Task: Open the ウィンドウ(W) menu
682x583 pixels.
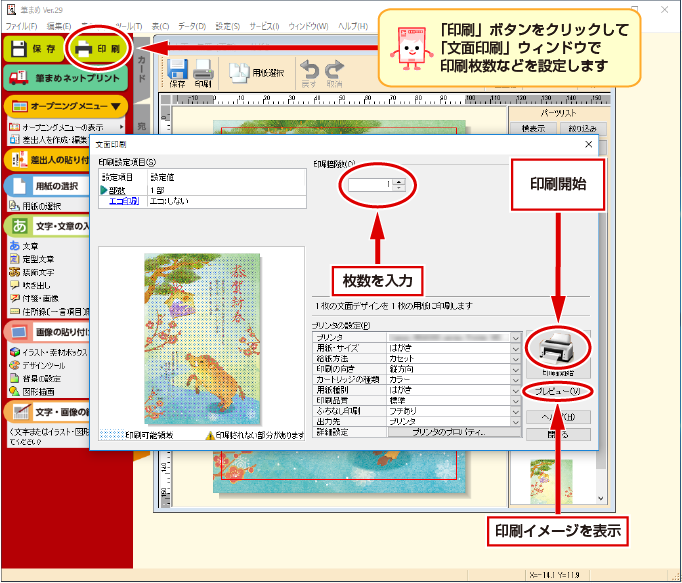Action: (x=308, y=26)
